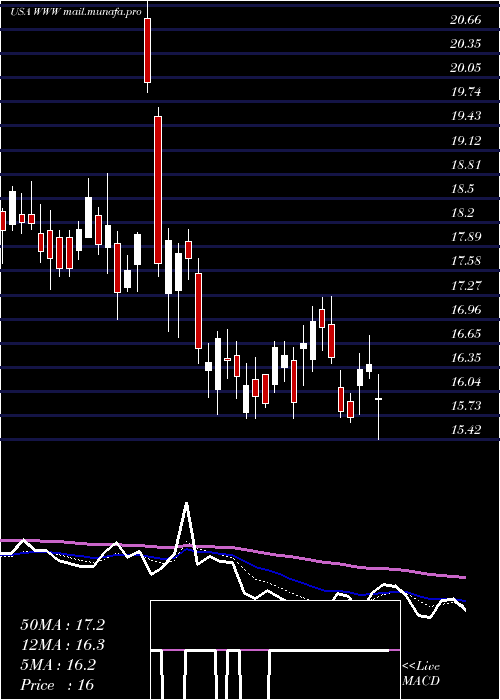Click the '<<Live MACD' label
Image resolution: width=500 pixels, height=700 pixels.
click(x=421, y=674)
